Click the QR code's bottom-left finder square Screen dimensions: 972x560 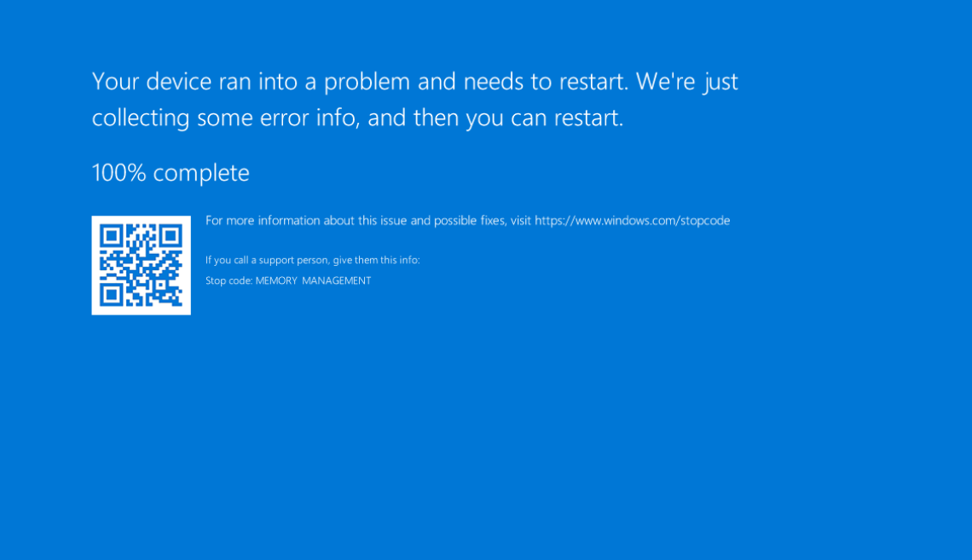(113, 293)
